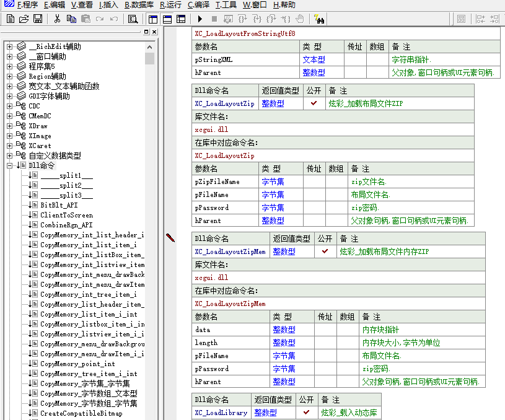
Task: Expand the Region辅助 tree node
Action: pyautogui.click(x=10, y=76)
